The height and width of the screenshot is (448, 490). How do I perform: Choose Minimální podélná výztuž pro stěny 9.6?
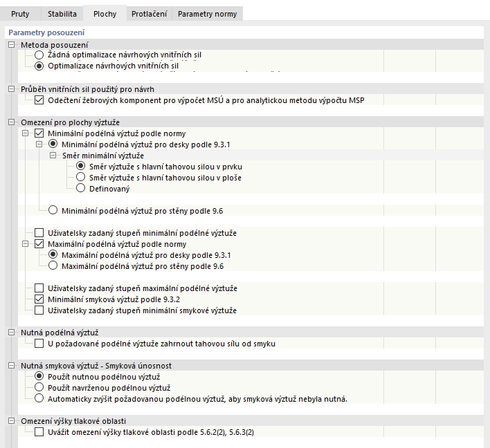tap(53, 210)
